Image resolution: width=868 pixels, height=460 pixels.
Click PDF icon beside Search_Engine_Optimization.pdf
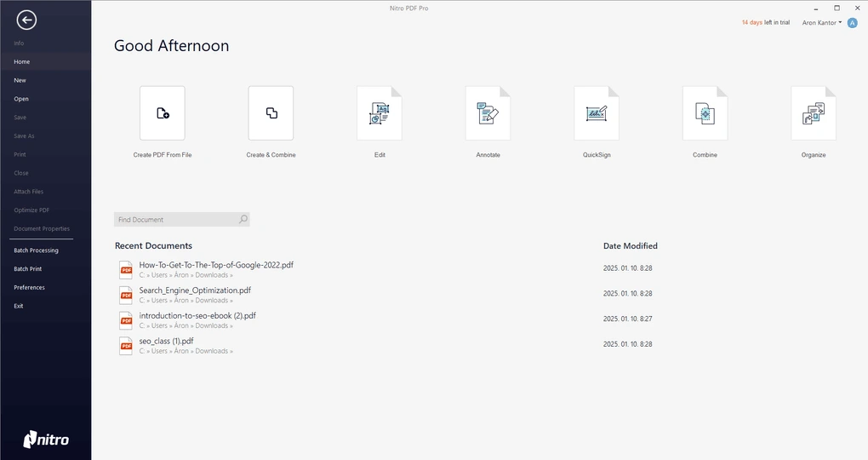[x=126, y=296]
